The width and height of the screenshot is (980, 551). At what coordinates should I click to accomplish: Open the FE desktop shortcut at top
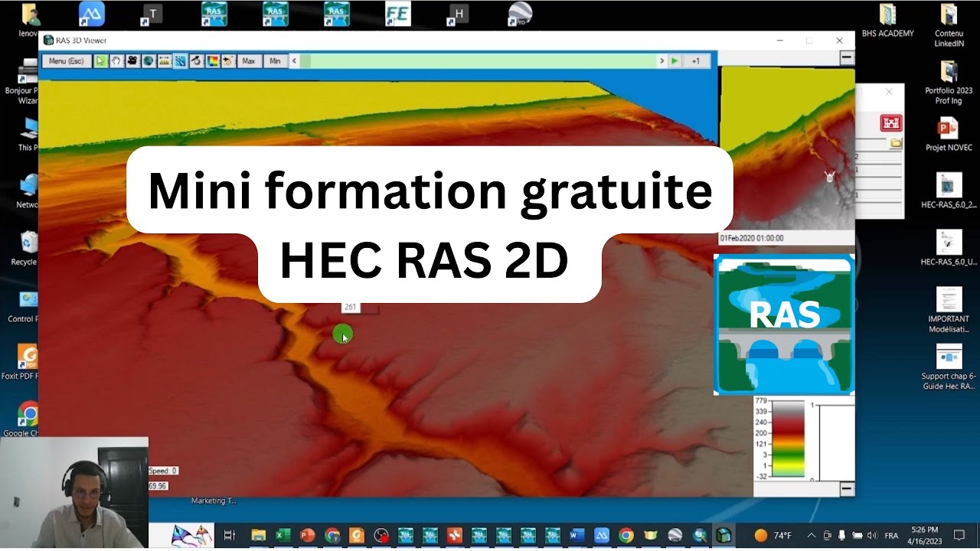click(x=398, y=14)
